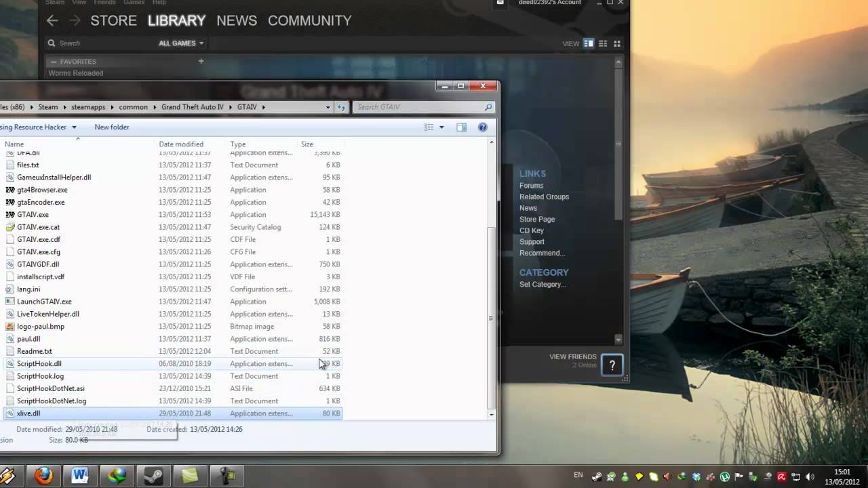Change Explorer view layout icon
The height and width of the screenshot is (488, 868).
tap(429, 127)
